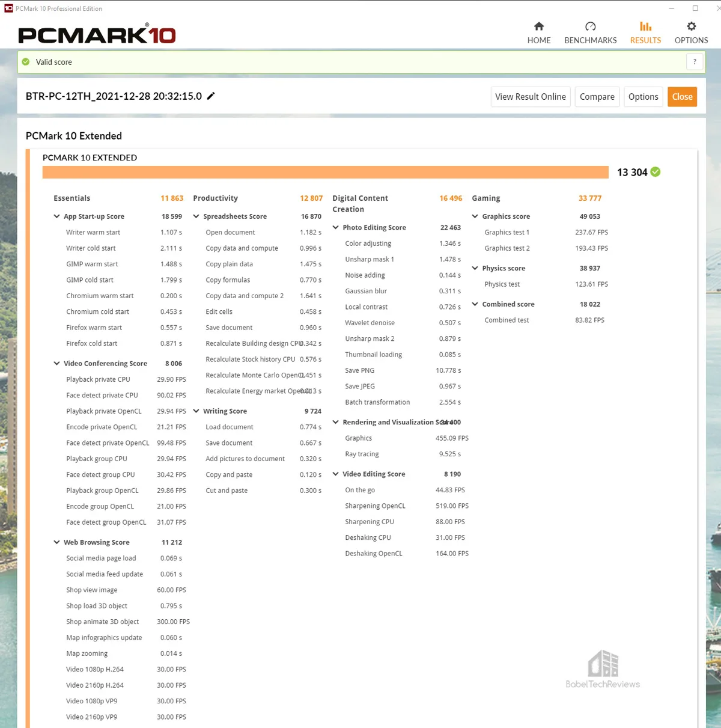
Task: Click the green check beside 13 304 score
Action: [x=656, y=172]
